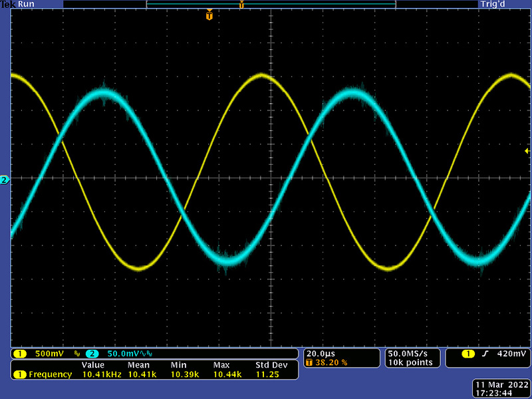The width and height of the screenshot is (532, 399).
Task: Click the Run status indicator
Action: [x=26, y=4]
